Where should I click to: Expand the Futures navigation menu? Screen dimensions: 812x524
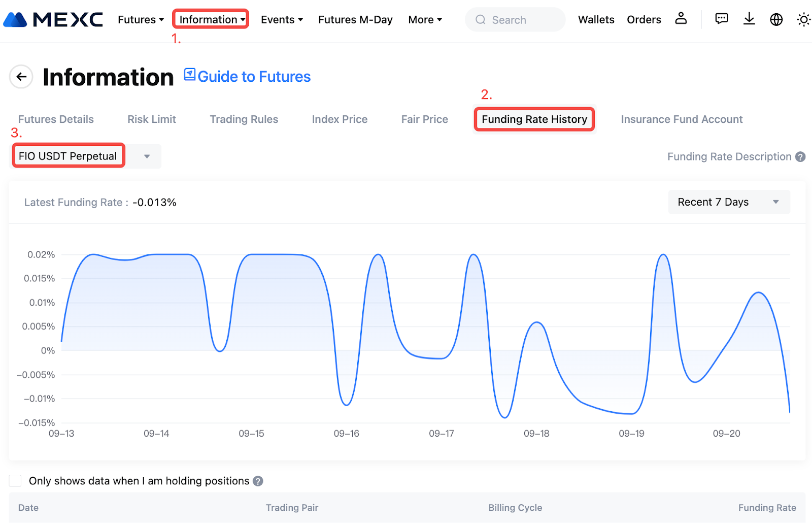(141, 20)
